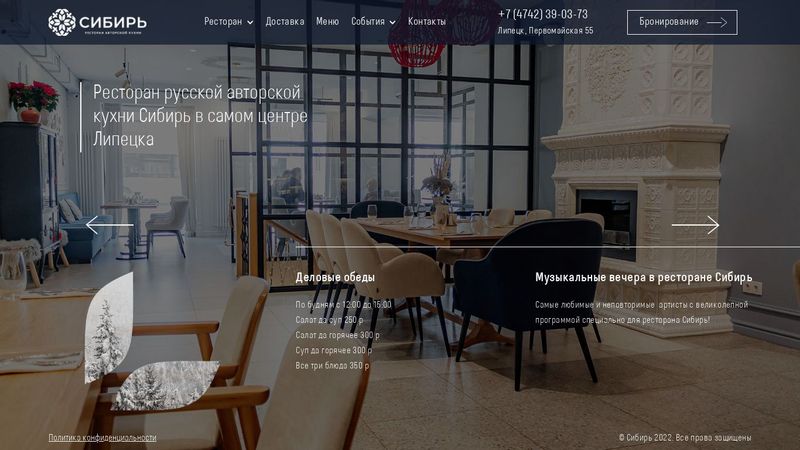
Task: Click address Липецк, Первомайская 55
Action: [545, 31]
